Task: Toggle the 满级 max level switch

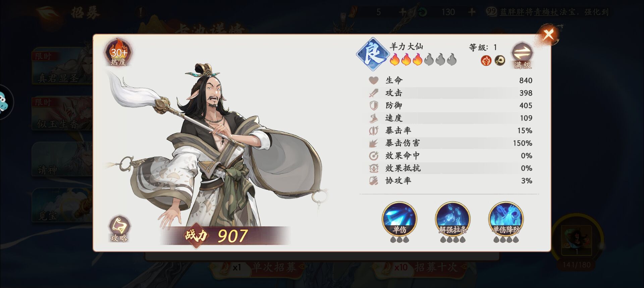Action: pos(522,56)
